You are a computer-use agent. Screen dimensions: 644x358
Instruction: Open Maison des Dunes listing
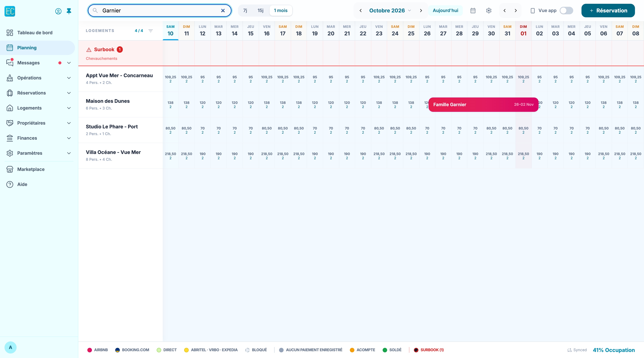pos(108,101)
